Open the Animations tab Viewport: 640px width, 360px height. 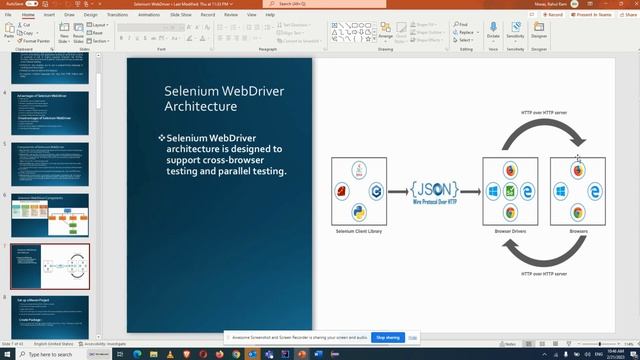(149, 15)
